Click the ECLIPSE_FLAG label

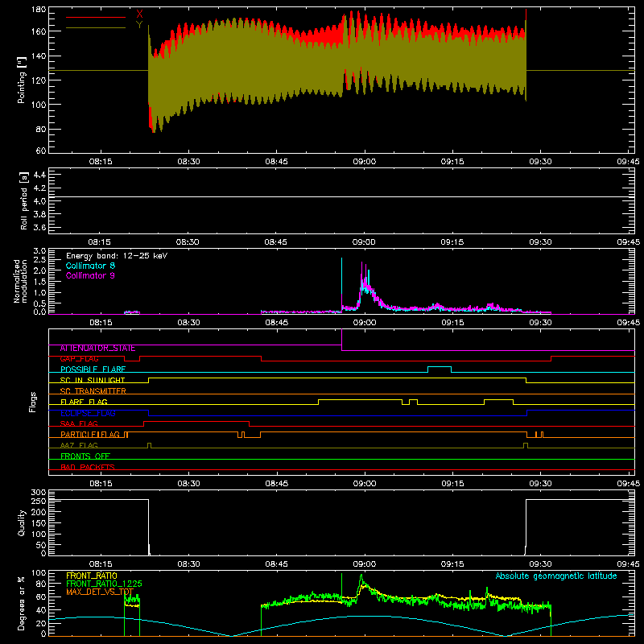pos(88,413)
